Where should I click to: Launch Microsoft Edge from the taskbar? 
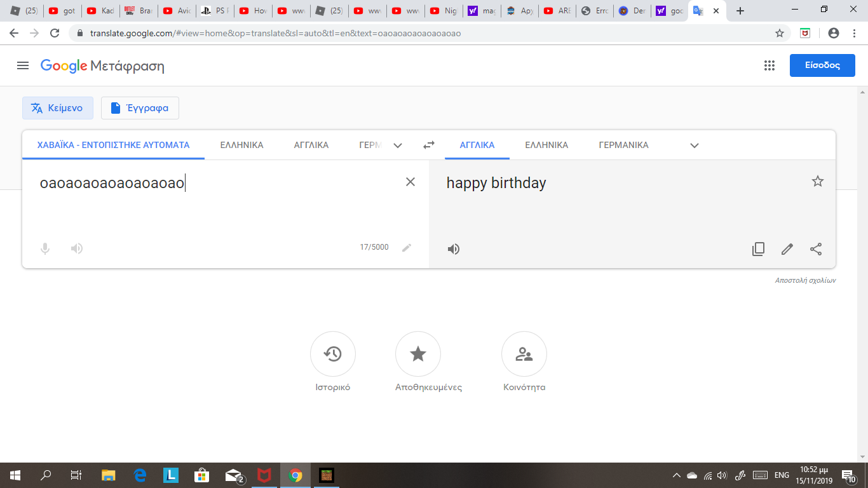coord(140,475)
